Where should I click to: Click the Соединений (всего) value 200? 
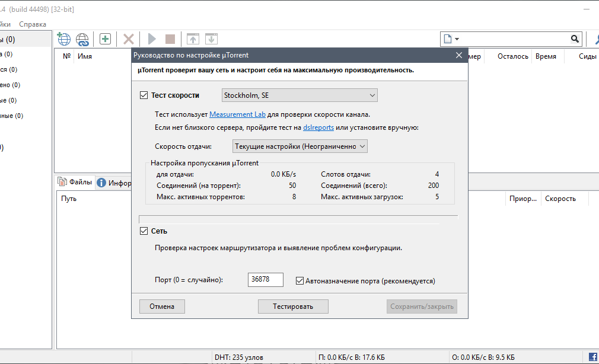coord(434,185)
